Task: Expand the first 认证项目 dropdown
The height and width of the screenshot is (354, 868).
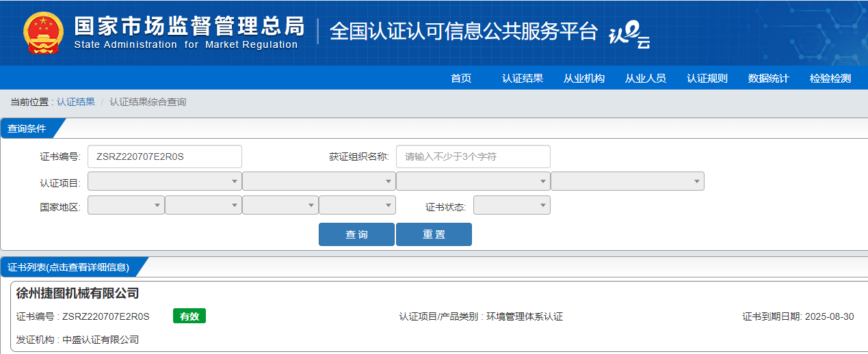Action: pos(165,181)
